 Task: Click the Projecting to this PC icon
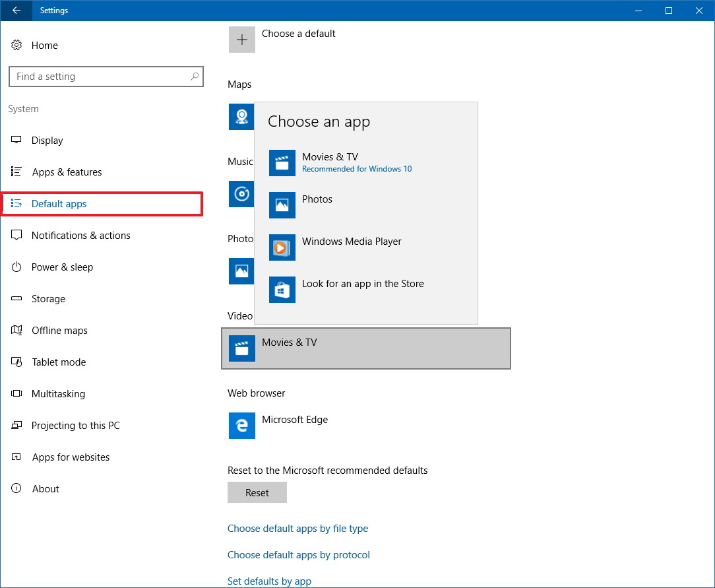(16, 425)
